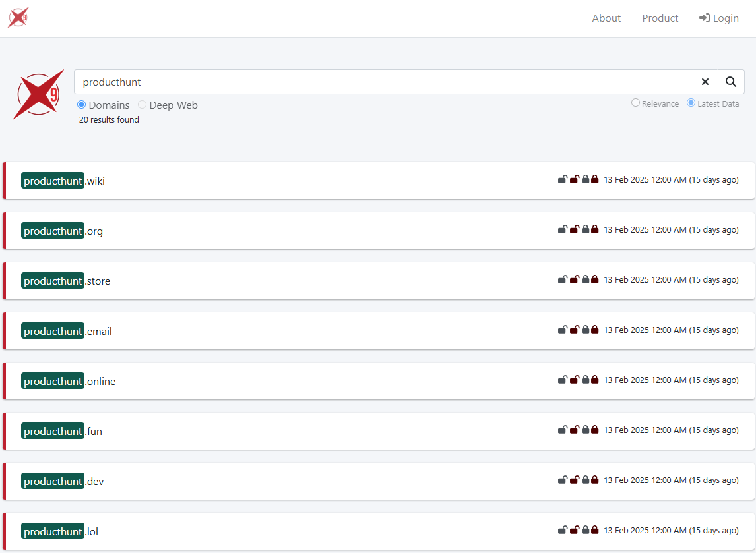
Task: Click the '20 results found' text
Action: click(109, 119)
